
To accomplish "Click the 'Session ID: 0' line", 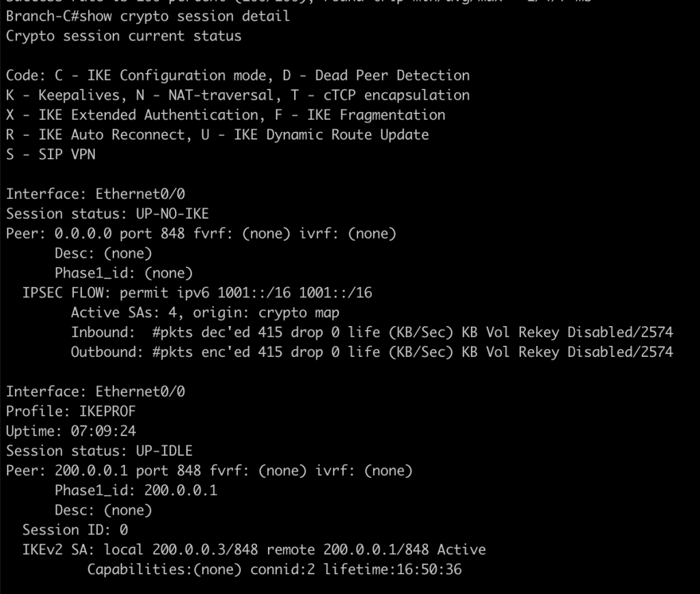I will click(75, 530).
